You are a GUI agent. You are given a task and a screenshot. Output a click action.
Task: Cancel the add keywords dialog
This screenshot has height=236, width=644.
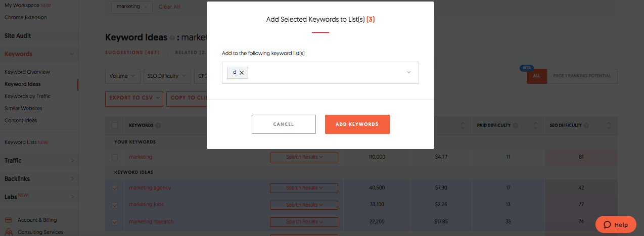(x=284, y=124)
